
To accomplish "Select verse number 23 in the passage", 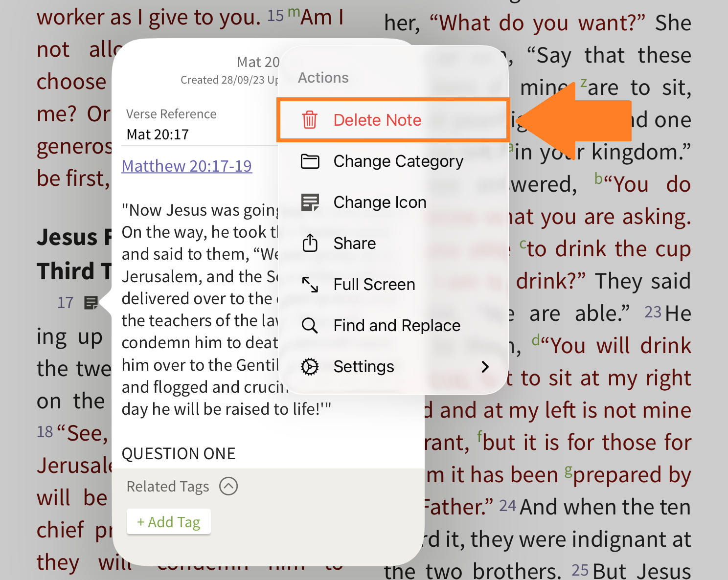I will click(653, 312).
